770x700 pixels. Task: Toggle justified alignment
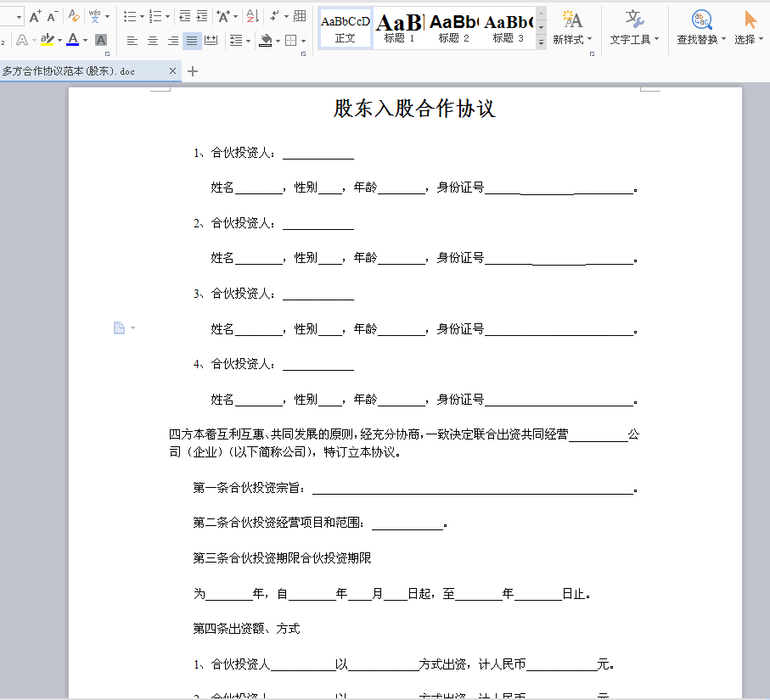192,41
